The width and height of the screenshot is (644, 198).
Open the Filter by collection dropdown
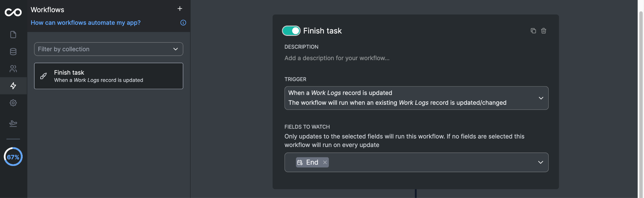tap(108, 49)
